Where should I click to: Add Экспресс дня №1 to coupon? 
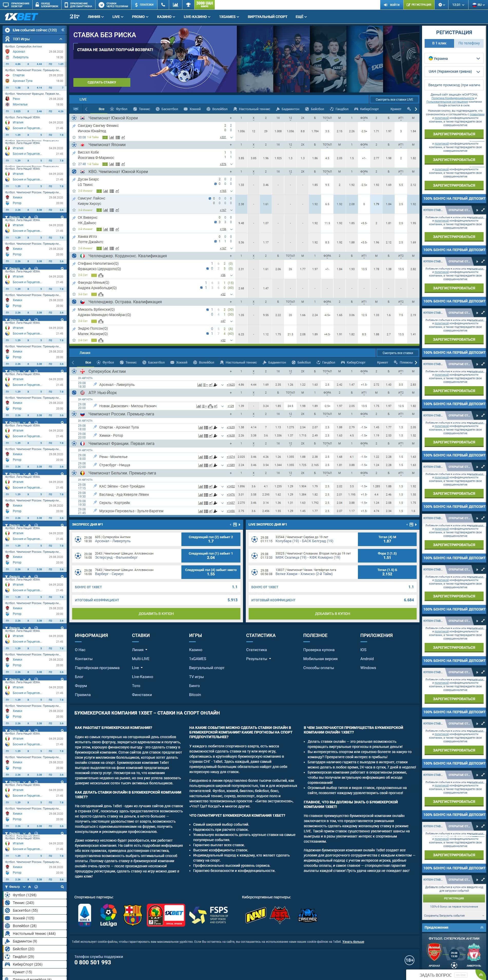156,613
